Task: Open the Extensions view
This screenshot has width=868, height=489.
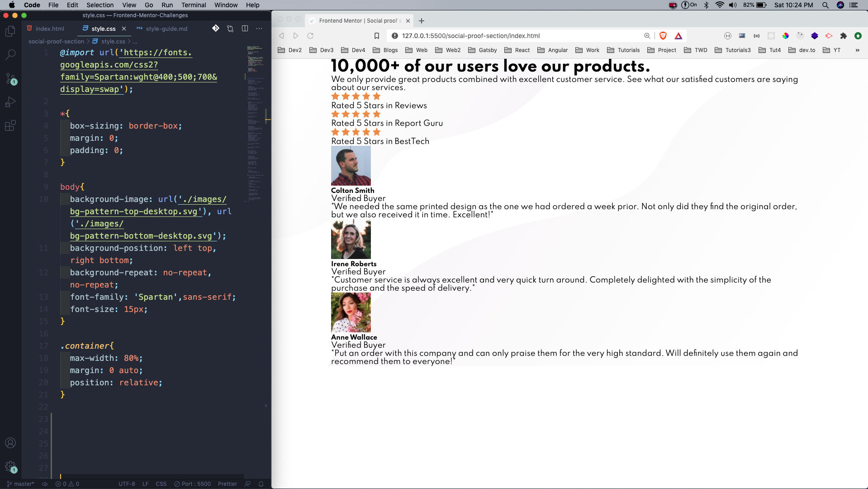Action: [10, 125]
